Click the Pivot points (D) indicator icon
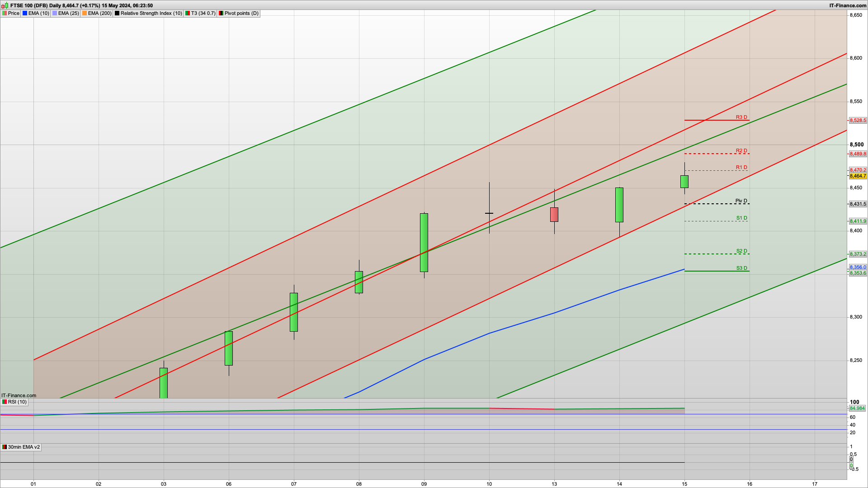Image resolution: width=868 pixels, height=488 pixels. [221, 13]
